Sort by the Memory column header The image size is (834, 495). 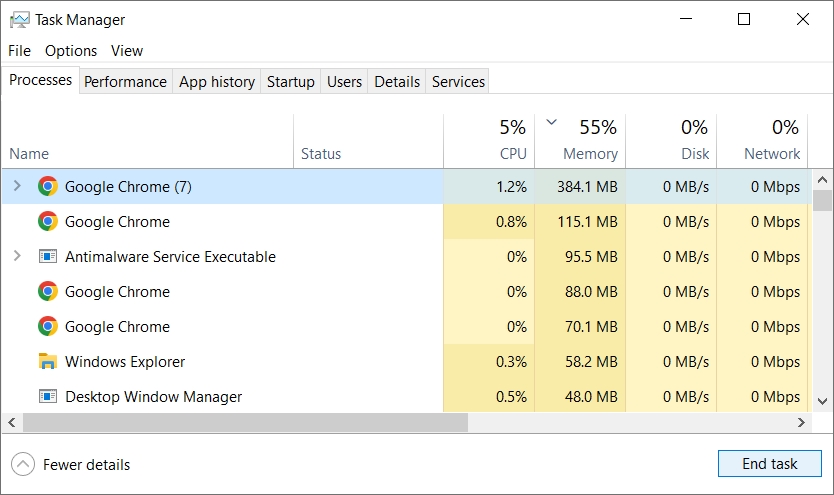coord(580,141)
